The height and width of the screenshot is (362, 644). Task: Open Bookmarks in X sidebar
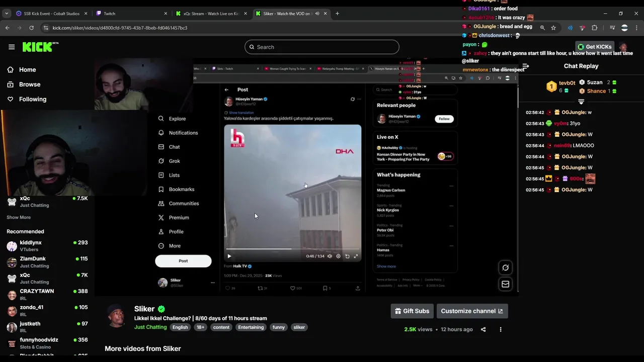(x=177, y=189)
